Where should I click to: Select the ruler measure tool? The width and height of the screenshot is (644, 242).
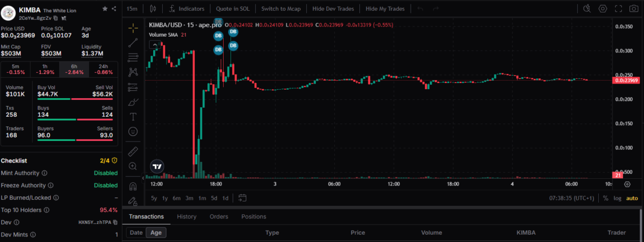[x=133, y=151]
